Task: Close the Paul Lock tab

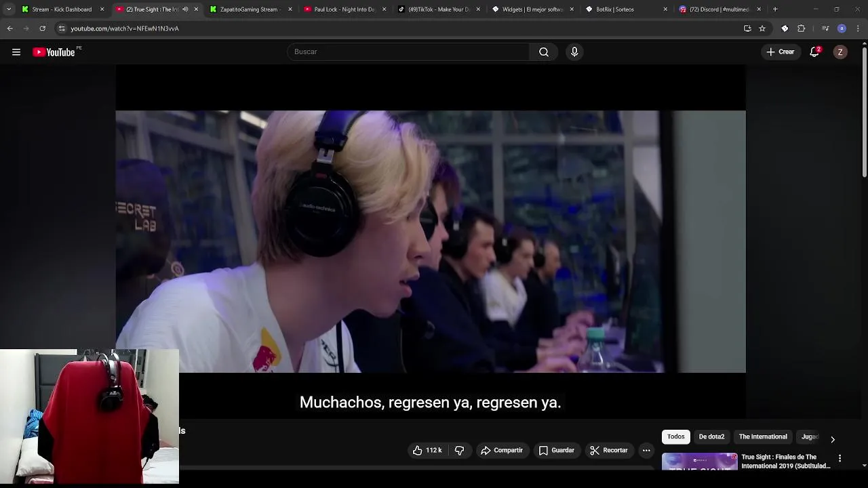Action: 384,9
